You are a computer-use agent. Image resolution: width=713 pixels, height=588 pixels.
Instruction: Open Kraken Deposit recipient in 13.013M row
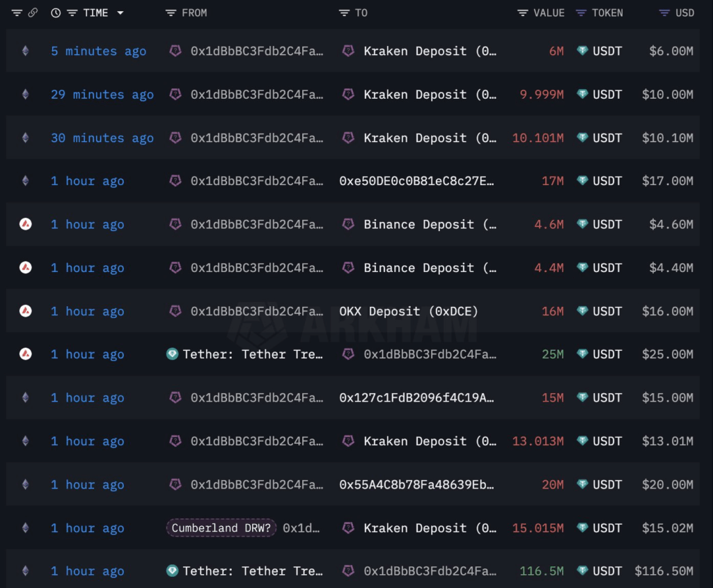[430, 441]
